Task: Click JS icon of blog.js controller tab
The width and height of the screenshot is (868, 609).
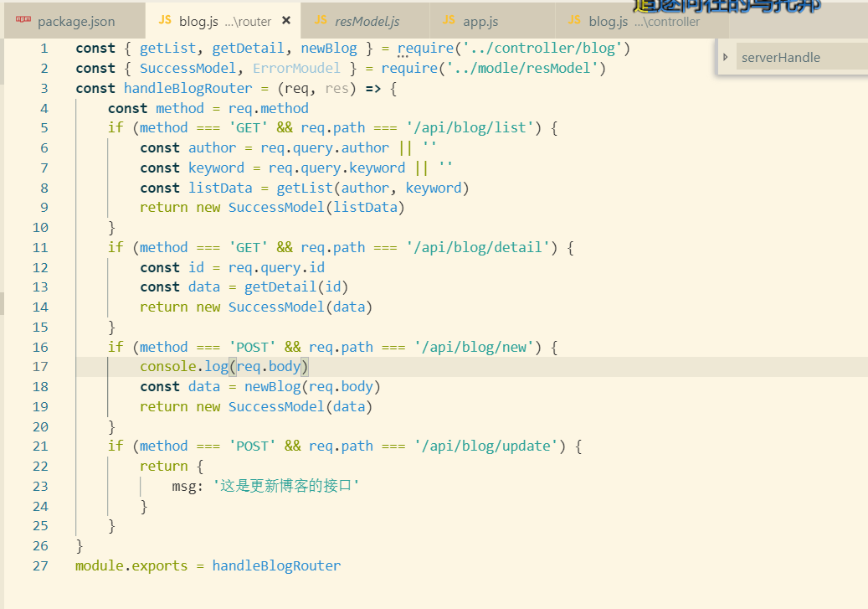Action: pyautogui.click(x=574, y=20)
